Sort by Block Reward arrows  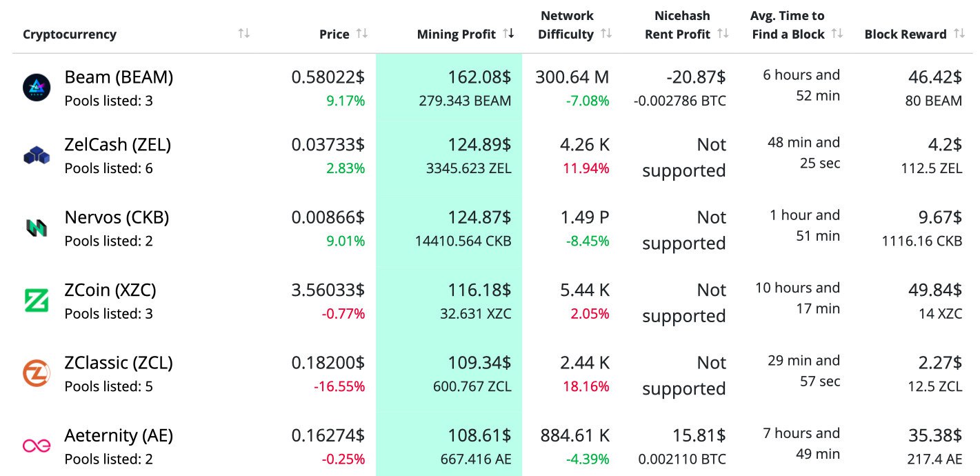point(959,34)
